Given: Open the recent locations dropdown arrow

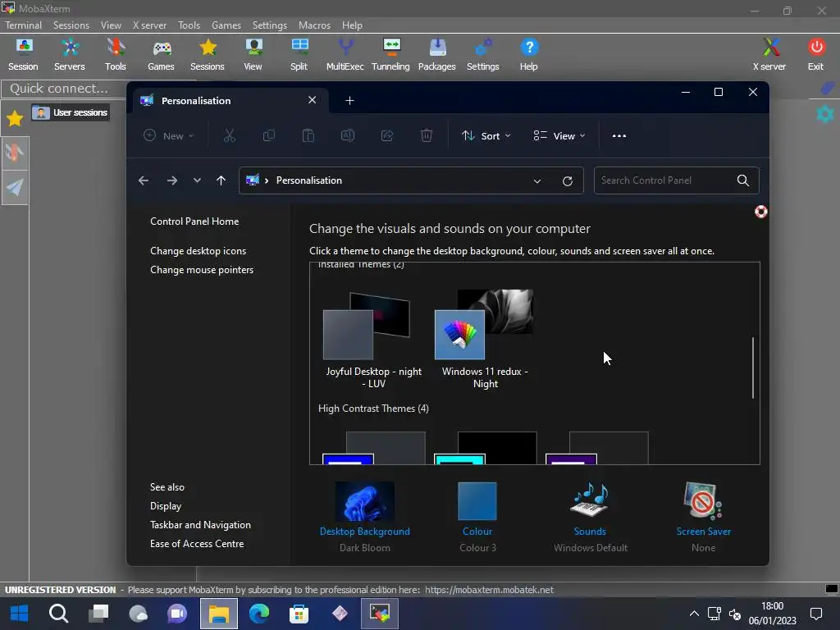Looking at the screenshot, I should click(197, 180).
